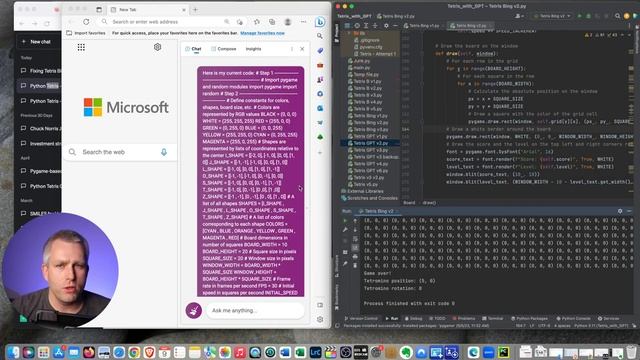The height and width of the screenshot is (360, 640).
Task: Open Tetris Bing v3.py in Project tree
Action: (371, 129)
